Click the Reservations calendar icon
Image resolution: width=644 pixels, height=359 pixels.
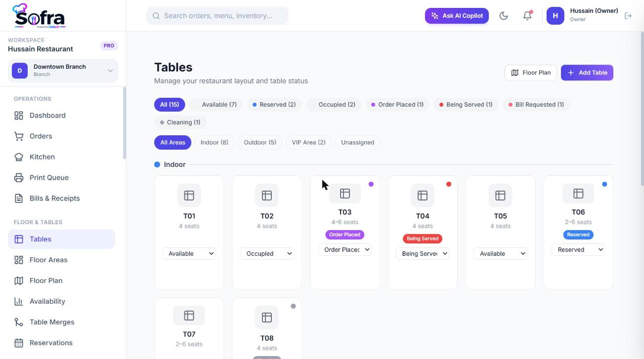(x=19, y=343)
